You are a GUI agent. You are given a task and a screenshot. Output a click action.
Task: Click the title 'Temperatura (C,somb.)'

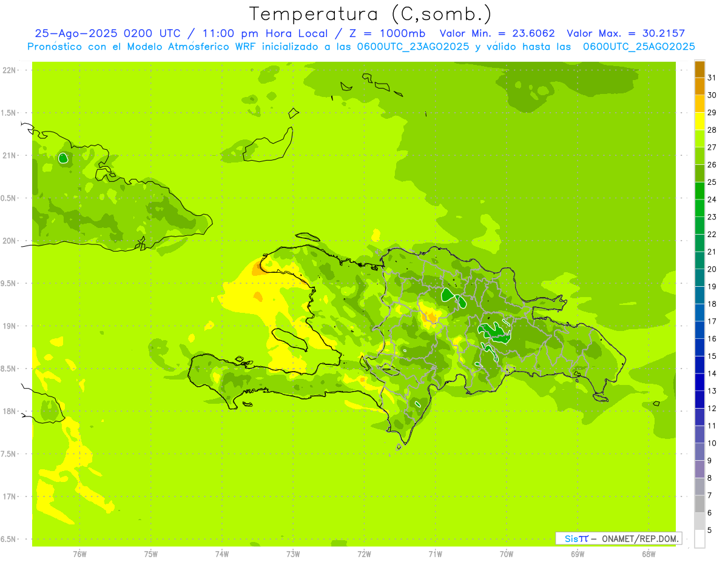(x=371, y=14)
